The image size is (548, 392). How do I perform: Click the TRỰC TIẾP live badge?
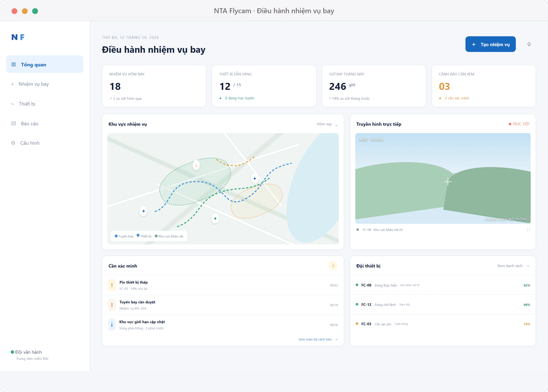tap(519, 124)
